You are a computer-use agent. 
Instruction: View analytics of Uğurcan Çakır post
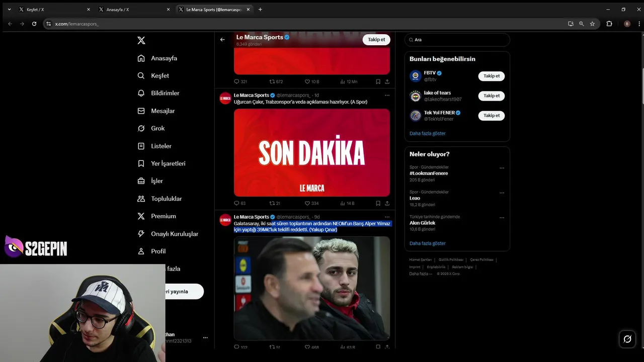[343, 203]
